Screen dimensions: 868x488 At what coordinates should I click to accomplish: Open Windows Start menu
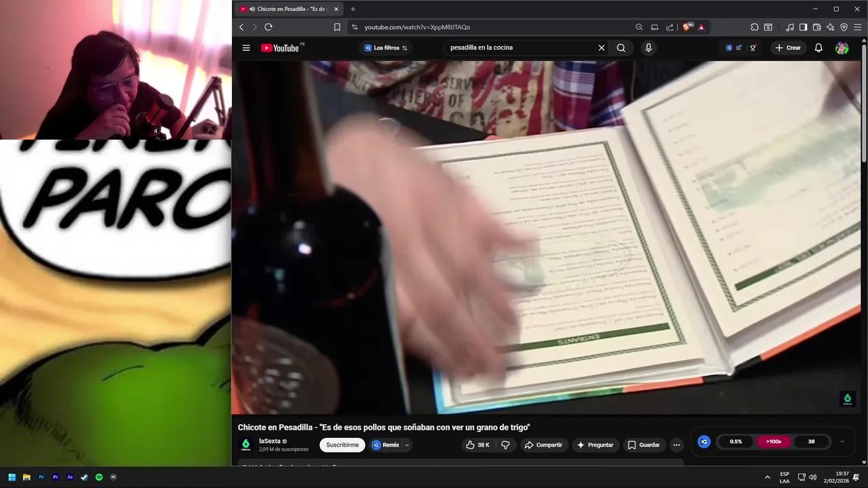pyautogui.click(x=12, y=477)
